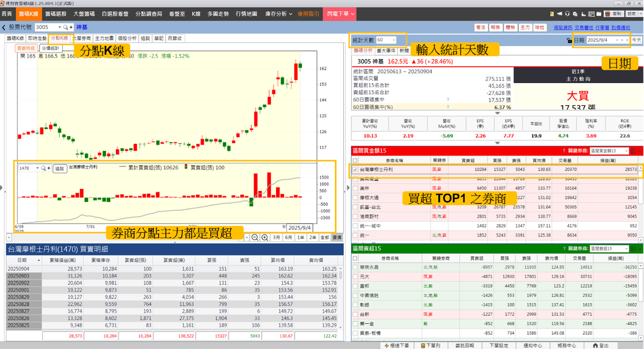Select the 6月 chart range button
The width and height of the screenshot is (644, 349).
click(x=289, y=238)
